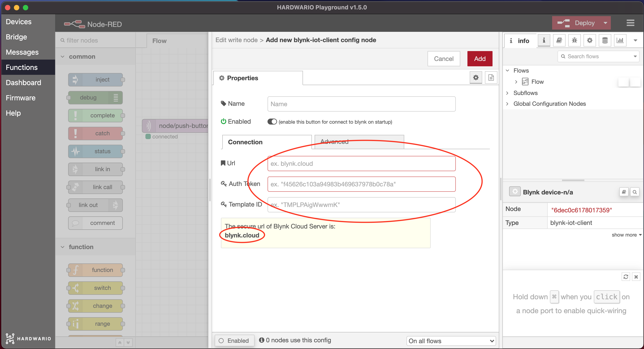This screenshot has width=644, height=349.
Task: Click the node settings gear icon
Action: point(475,78)
